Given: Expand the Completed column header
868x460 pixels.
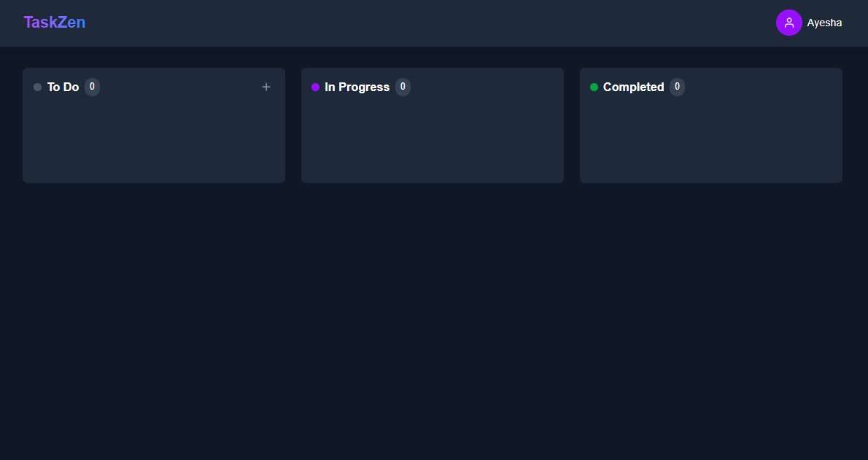Looking at the screenshot, I should pos(633,87).
